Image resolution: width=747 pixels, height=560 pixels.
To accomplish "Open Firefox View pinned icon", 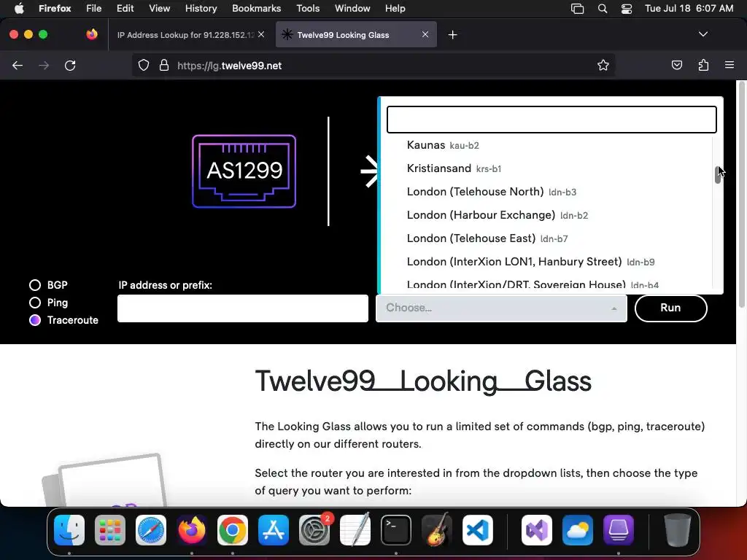I will pyautogui.click(x=92, y=34).
